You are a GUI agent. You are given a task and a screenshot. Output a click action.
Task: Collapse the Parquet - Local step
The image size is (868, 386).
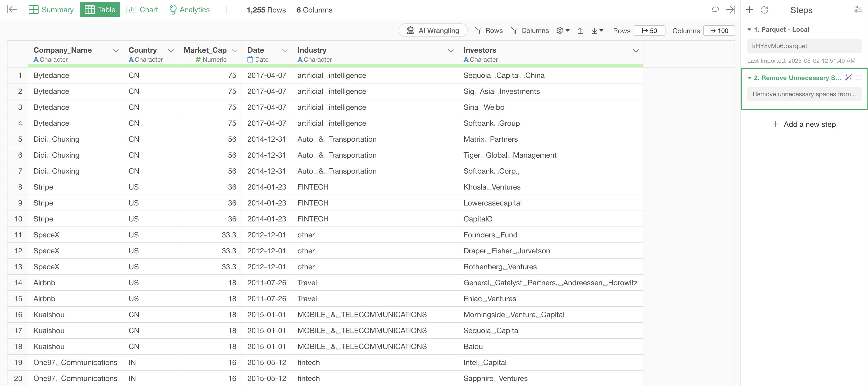coord(749,30)
